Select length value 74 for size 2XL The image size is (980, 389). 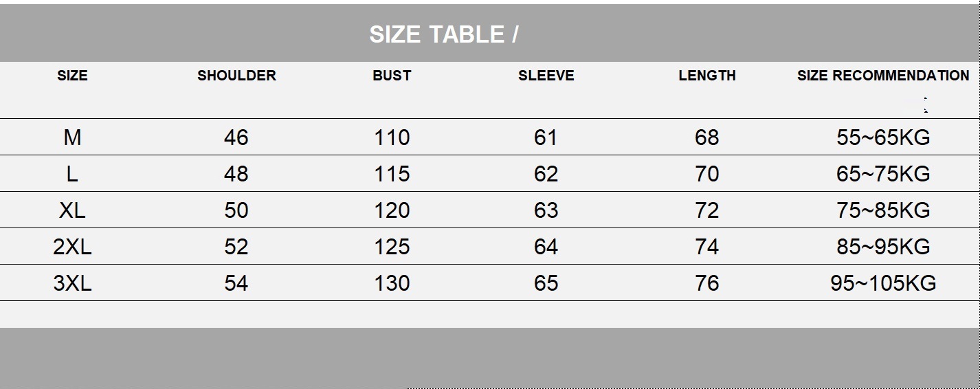click(x=706, y=247)
